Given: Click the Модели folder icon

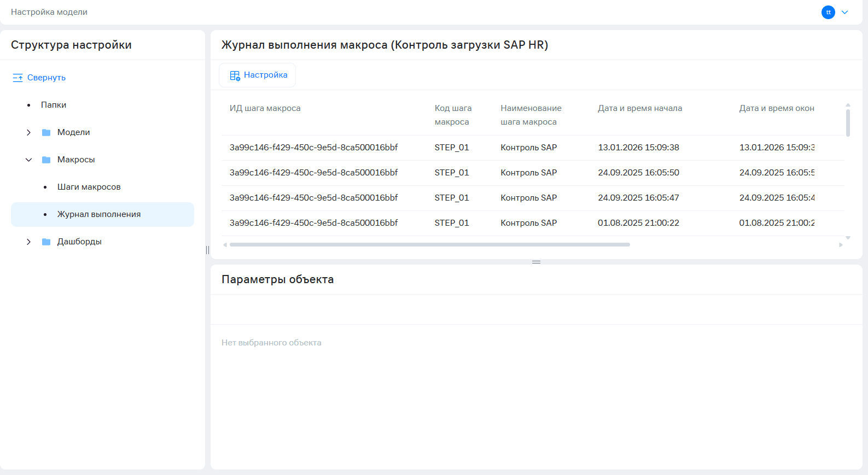Looking at the screenshot, I should 46,132.
